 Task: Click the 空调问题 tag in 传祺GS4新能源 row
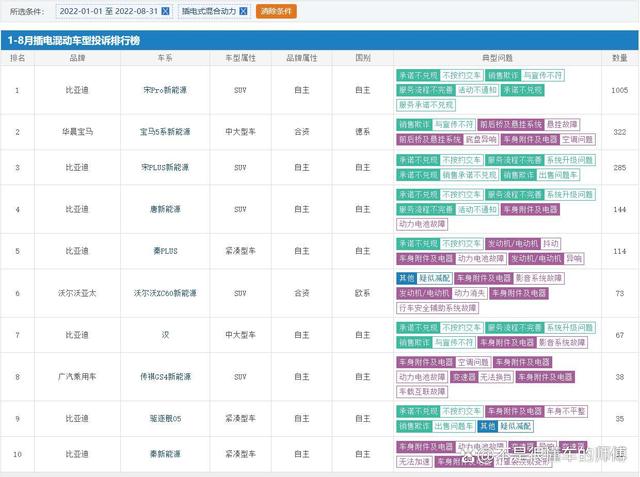pos(473,362)
